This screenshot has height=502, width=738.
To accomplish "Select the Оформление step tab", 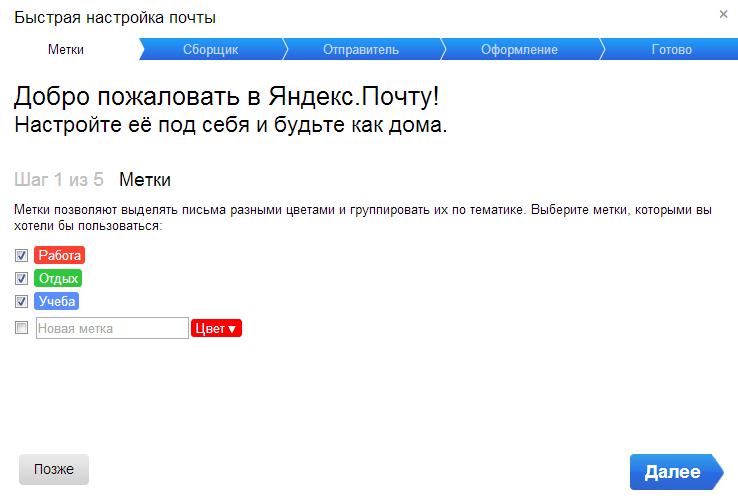I will coord(518,50).
